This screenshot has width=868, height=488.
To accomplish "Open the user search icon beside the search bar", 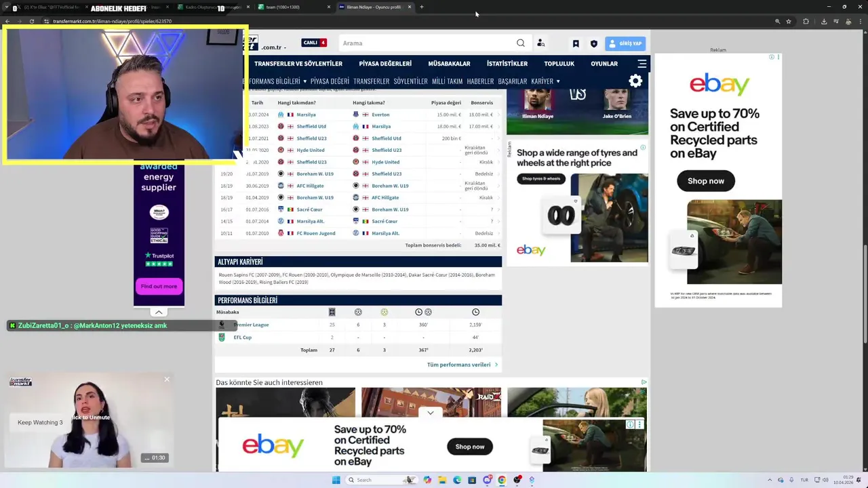I will [540, 43].
